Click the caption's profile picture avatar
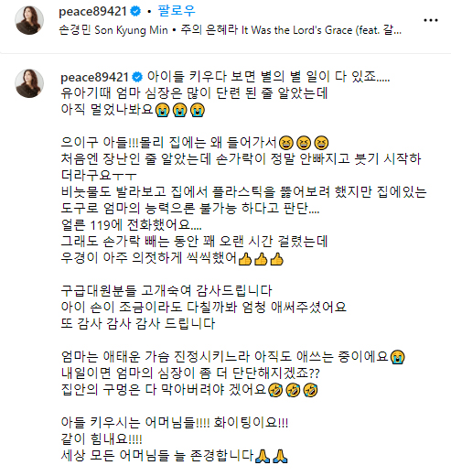 click(29, 83)
